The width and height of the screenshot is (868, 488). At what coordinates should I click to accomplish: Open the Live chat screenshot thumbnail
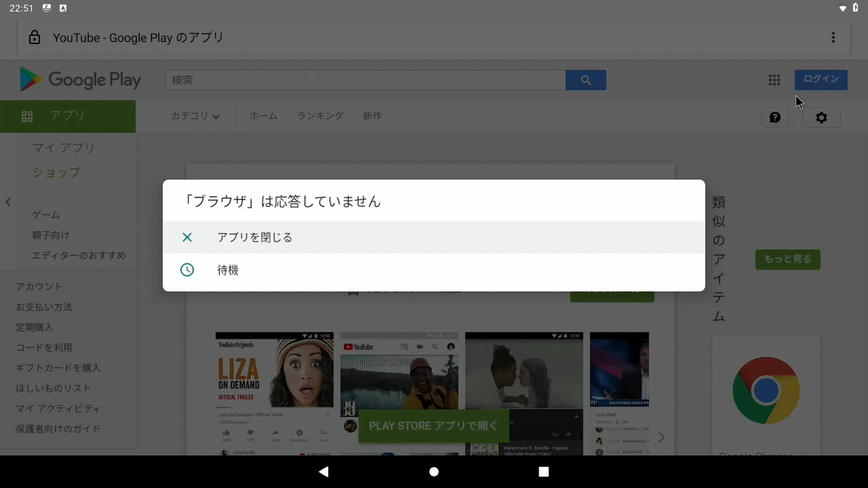(619, 393)
